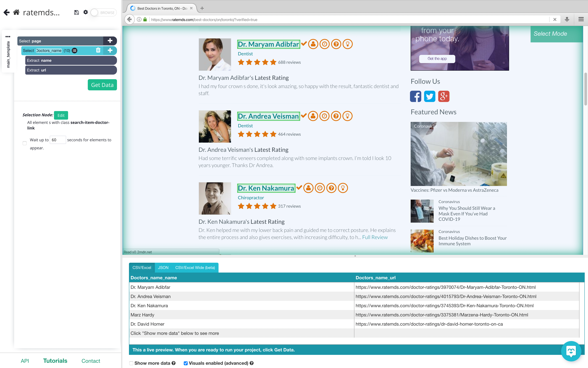Click help icon beside Visuals enabled
Screen dimensions: 588x368
pyautogui.click(x=252, y=363)
